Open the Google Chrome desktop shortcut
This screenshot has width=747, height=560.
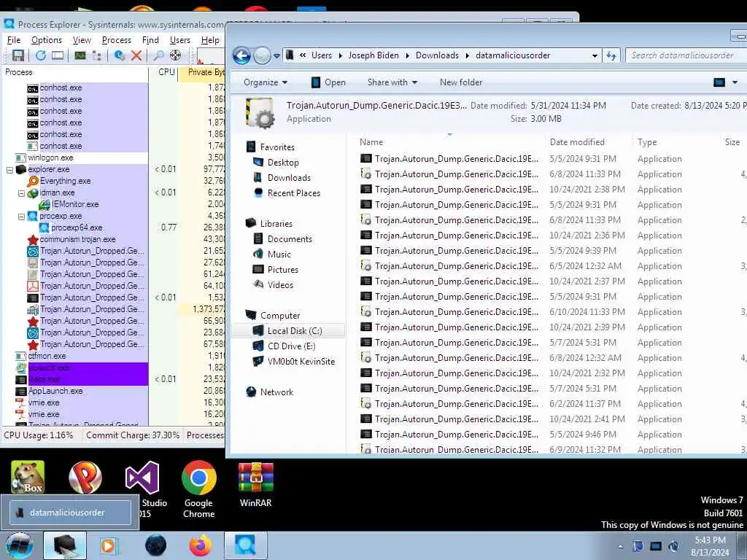click(199, 489)
